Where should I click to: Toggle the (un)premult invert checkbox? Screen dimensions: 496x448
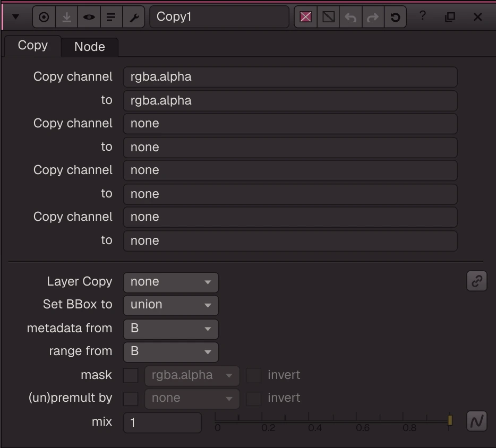click(254, 399)
